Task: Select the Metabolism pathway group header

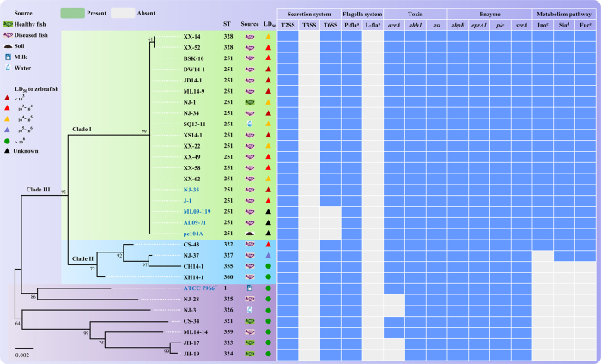Action: tap(564, 14)
